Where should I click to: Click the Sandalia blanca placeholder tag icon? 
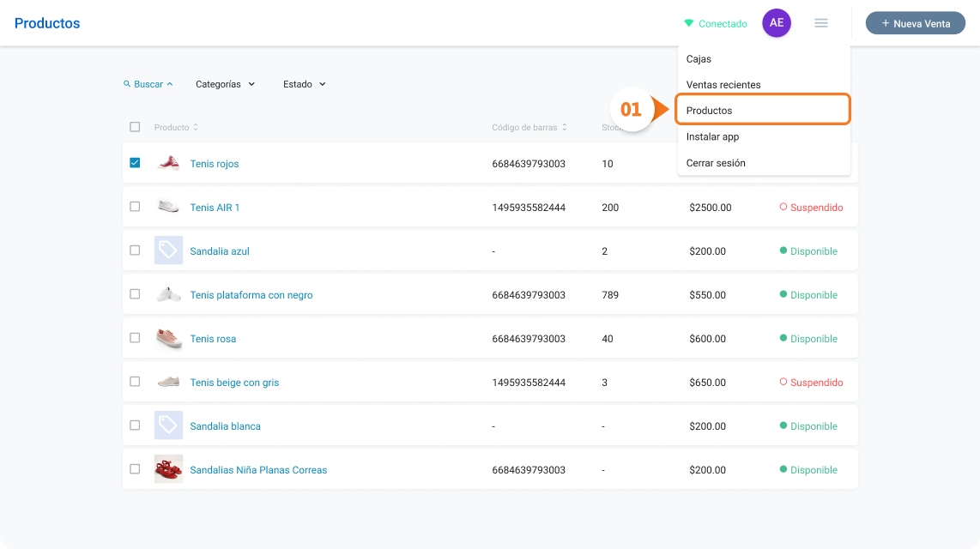click(x=168, y=425)
